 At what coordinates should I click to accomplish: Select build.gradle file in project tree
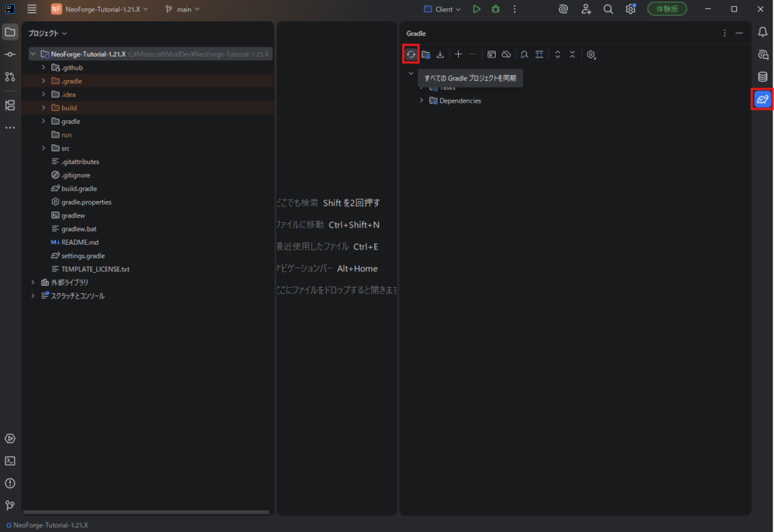79,189
